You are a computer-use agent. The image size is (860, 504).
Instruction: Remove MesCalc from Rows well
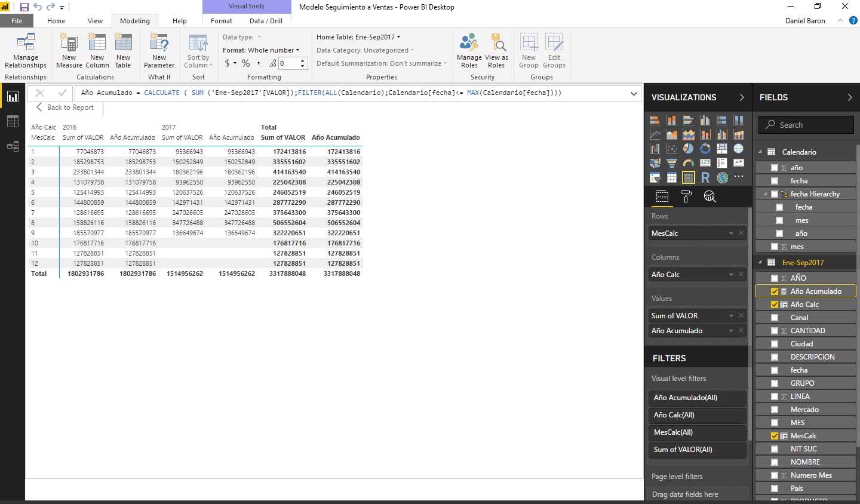click(741, 233)
